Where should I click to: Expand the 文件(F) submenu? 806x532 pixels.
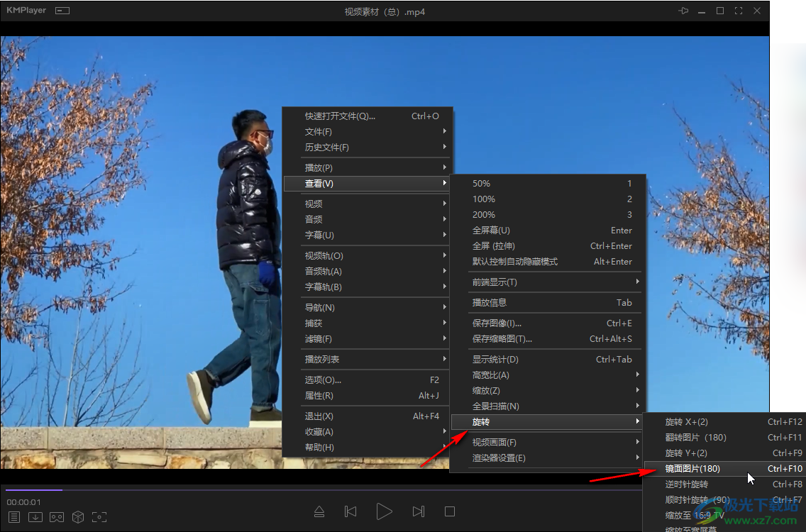tap(367, 132)
